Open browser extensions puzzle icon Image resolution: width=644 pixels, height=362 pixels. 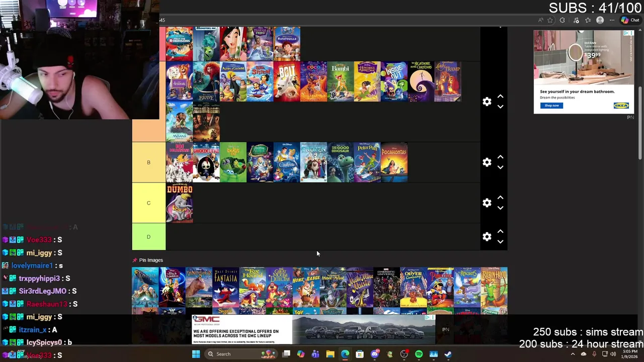(x=562, y=20)
